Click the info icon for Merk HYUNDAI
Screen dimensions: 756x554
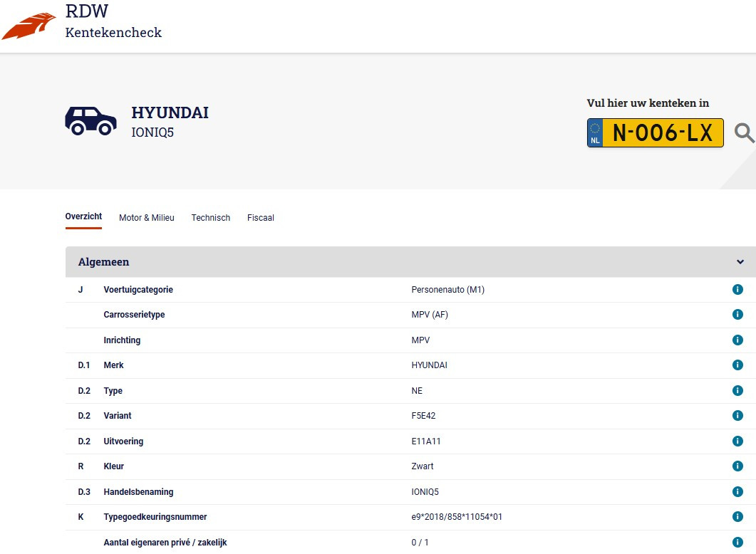[x=737, y=365]
